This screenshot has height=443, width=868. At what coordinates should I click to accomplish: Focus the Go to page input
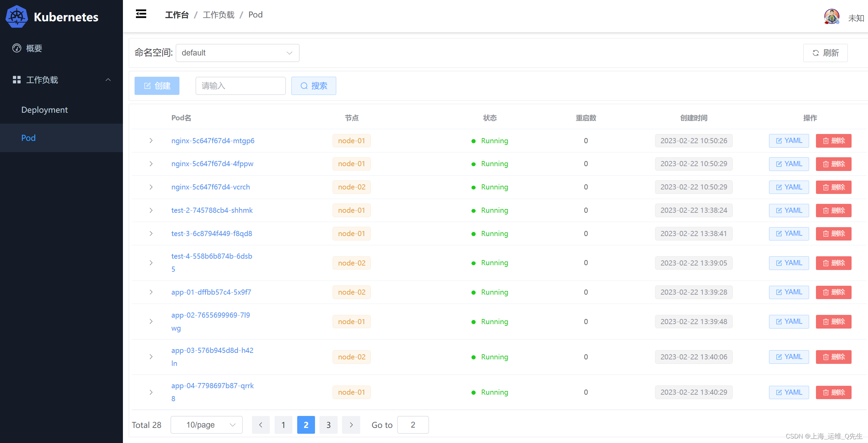tap(413, 425)
